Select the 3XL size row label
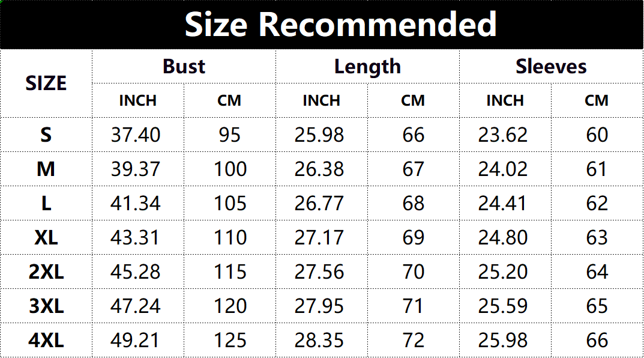644x358 pixels. coord(46,306)
